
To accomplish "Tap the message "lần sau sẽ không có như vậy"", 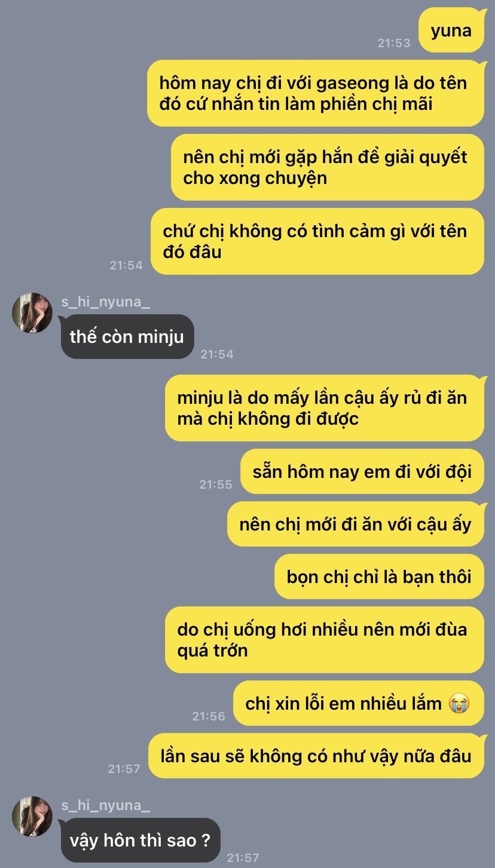I will tap(316, 756).
